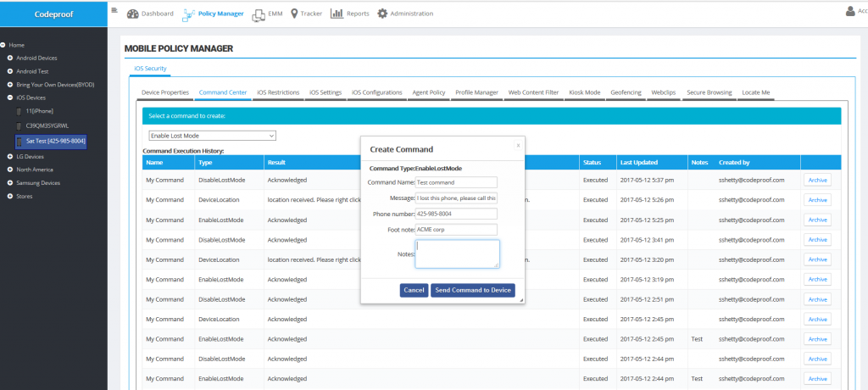Viewport: 868px width, 390px height.
Task: Archive the 5:37 pm DisableLostMode command
Action: pos(817,180)
